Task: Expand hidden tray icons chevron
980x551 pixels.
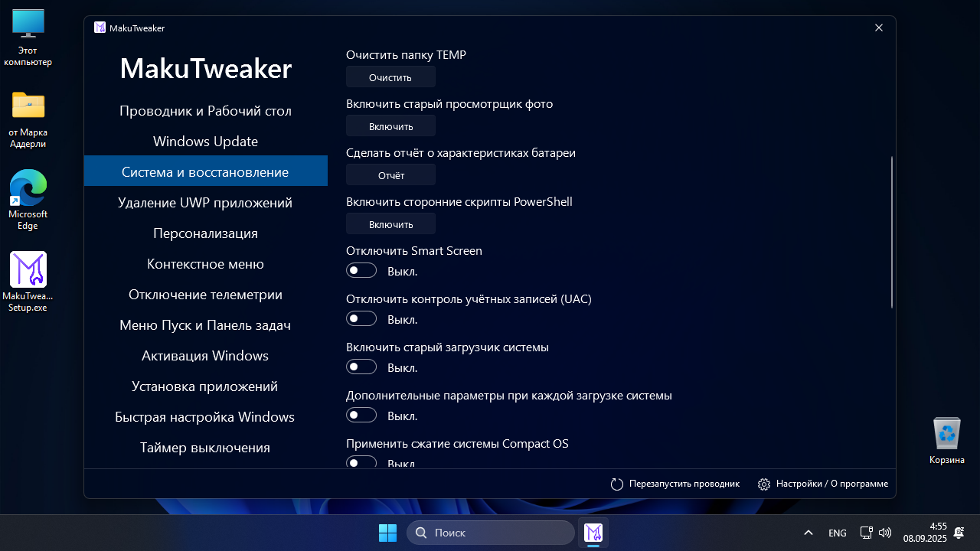Action: (x=808, y=533)
